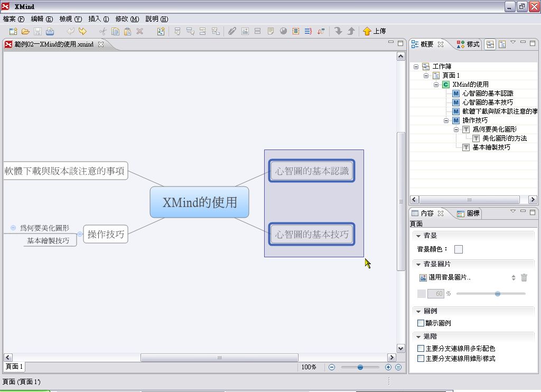Enable the 顯示圖例 checkbox
The image size is (541, 392).
click(421, 323)
